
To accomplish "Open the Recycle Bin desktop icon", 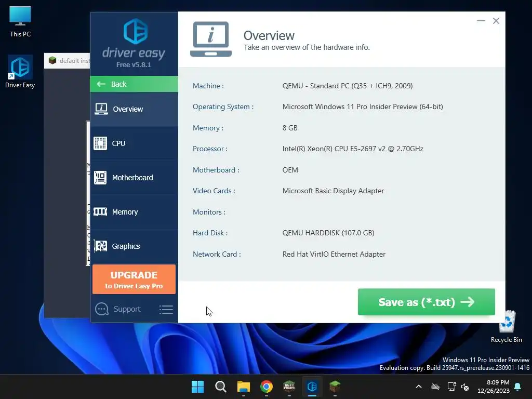I will pos(506,327).
